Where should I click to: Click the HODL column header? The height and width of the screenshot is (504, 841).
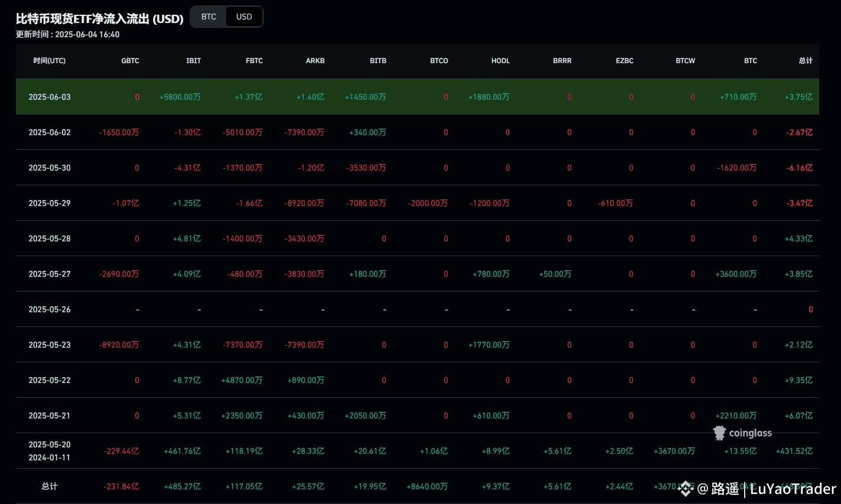tap(500, 61)
